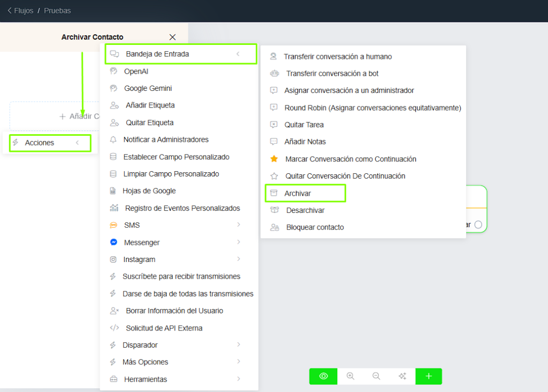Click the zoom in magnifier icon
This screenshot has height=392, width=548.
[x=351, y=376]
